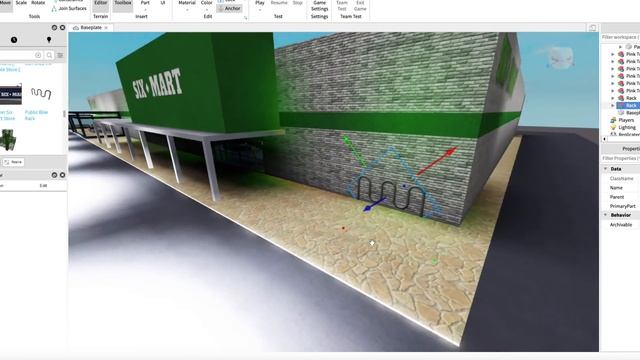640x360 pixels.
Task: Click the None button below results
Action: 13,162
